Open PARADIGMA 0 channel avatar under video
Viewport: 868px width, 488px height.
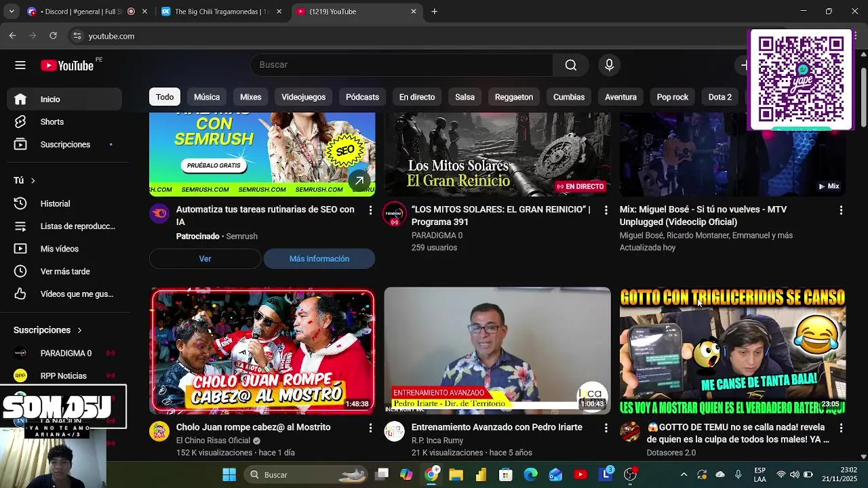pyautogui.click(x=395, y=214)
